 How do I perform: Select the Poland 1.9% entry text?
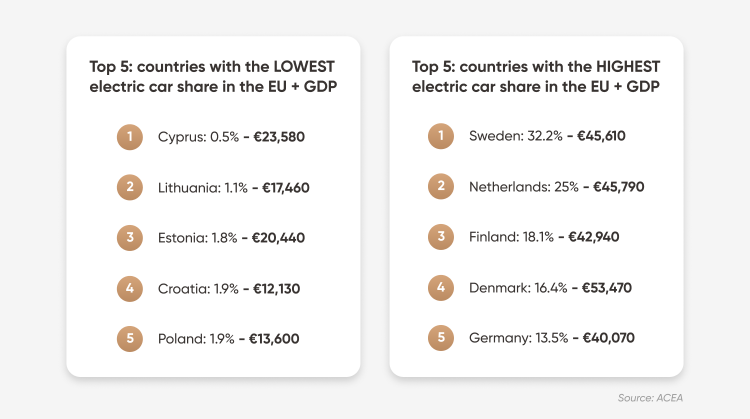(x=196, y=339)
